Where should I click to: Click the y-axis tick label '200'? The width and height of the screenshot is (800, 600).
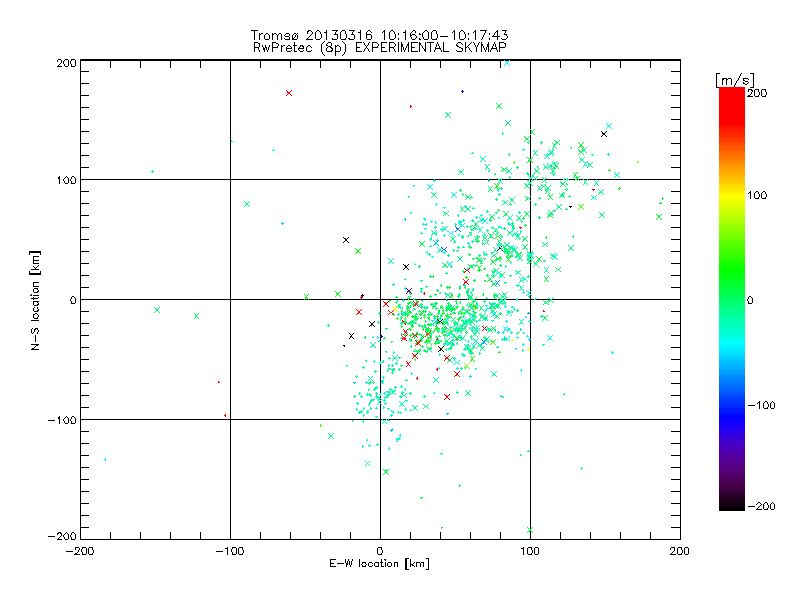[66, 63]
